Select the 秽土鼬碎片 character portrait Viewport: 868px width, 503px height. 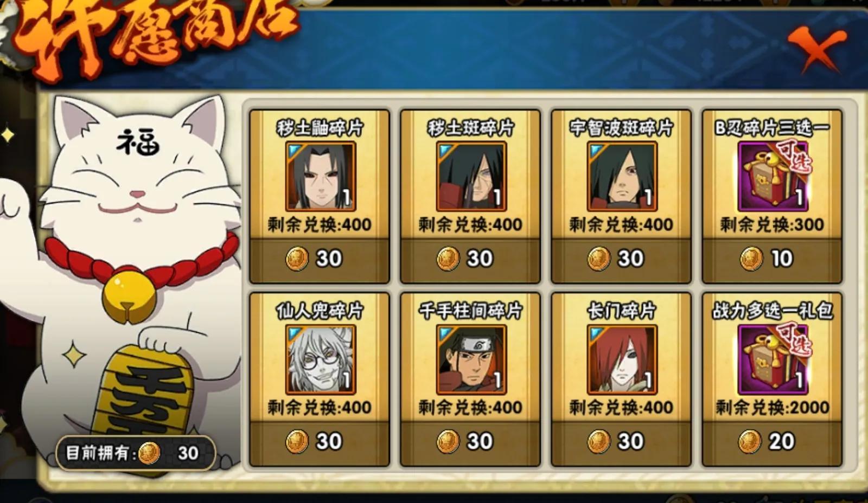click(x=320, y=177)
